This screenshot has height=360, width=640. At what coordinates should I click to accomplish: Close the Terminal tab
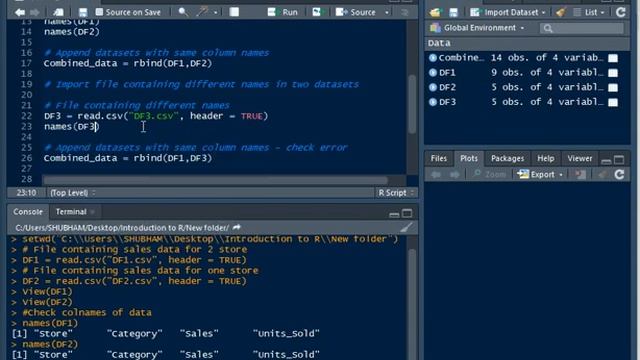(93, 212)
